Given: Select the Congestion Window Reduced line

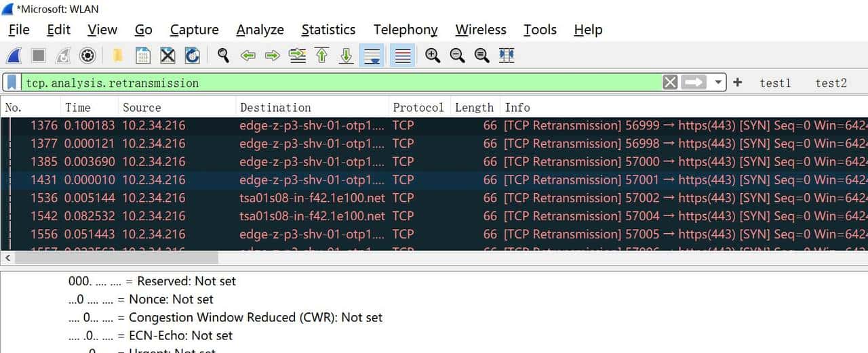Looking at the screenshot, I should tap(225, 317).
